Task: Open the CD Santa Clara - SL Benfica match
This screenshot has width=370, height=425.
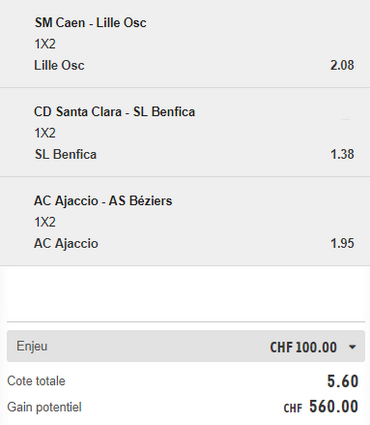Action: pos(114,112)
